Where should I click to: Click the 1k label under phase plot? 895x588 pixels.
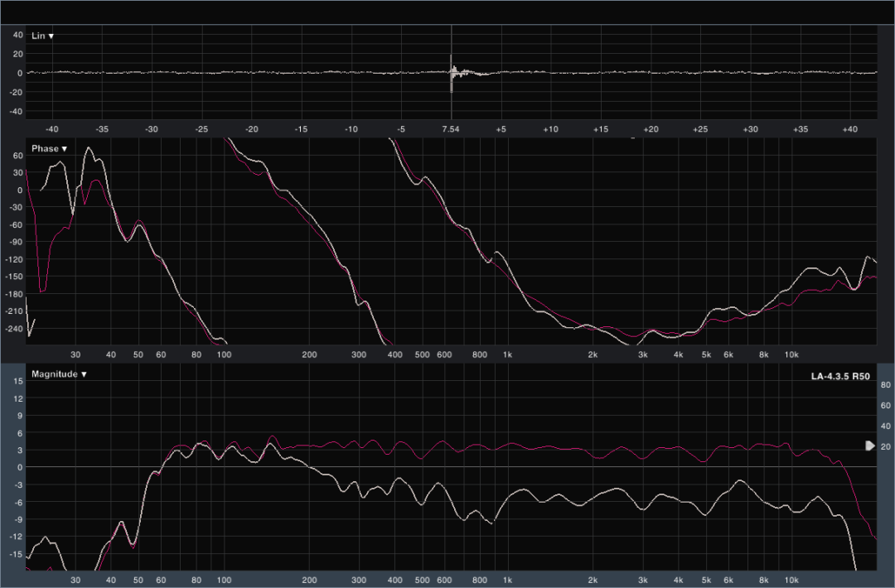[x=507, y=354]
